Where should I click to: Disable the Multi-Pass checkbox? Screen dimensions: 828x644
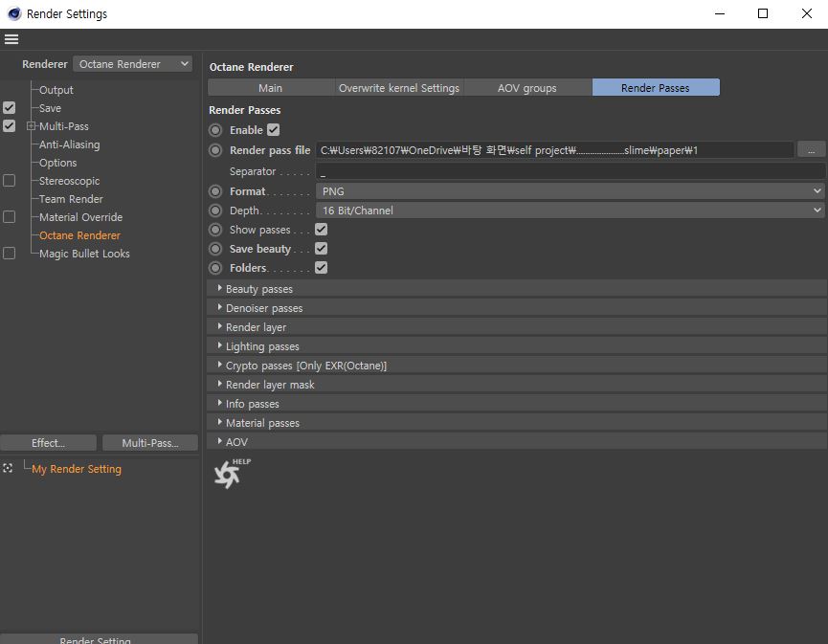9,125
